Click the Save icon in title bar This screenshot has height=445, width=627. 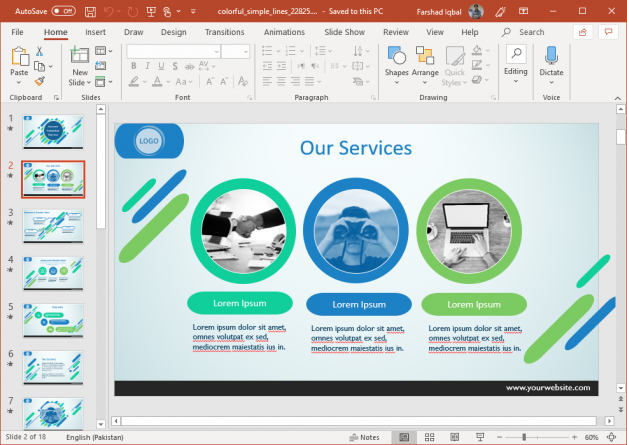coord(90,12)
